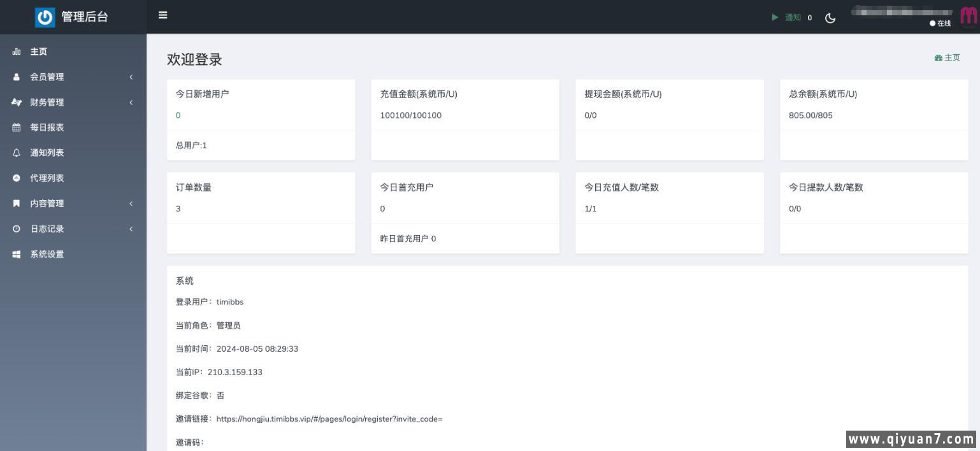The height and width of the screenshot is (451, 980).
Task: Click the windows icon for 系统设置
Action: click(x=17, y=254)
